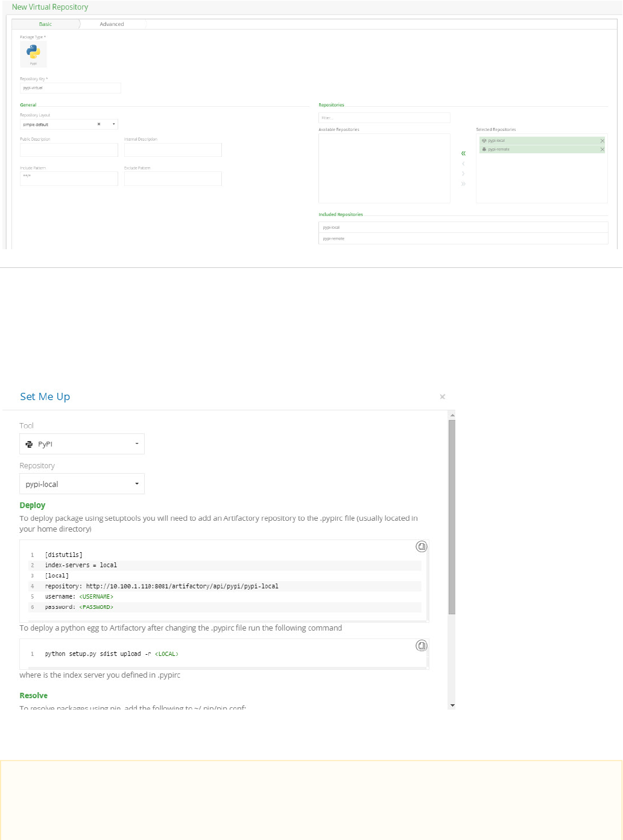
Task: Click the single left arrow between repository lists
Action: [463, 164]
